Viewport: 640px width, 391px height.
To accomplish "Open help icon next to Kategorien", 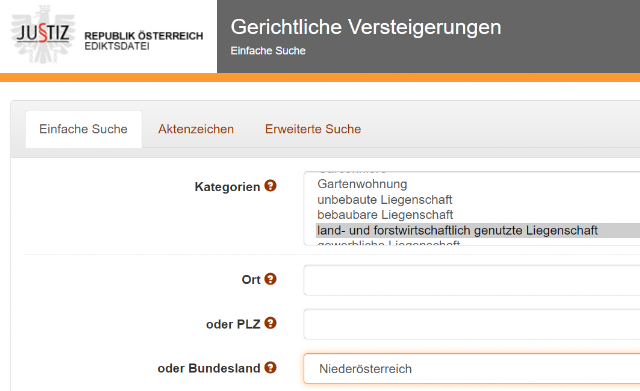I will point(270,186).
